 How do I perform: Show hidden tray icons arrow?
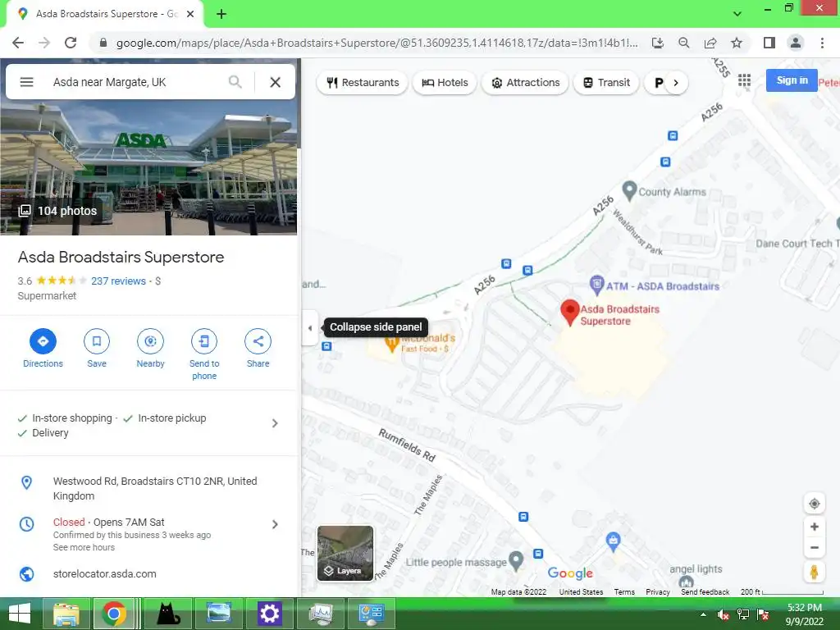pyautogui.click(x=703, y=614)
